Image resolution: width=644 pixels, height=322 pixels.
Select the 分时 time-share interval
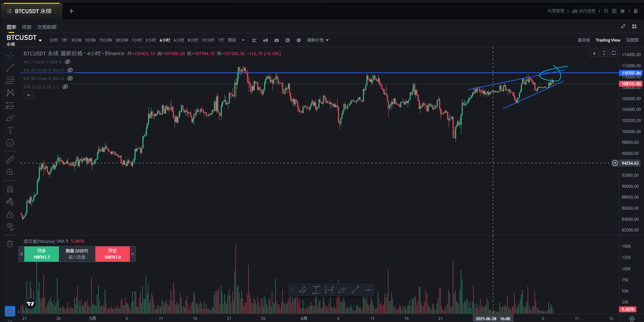[x=53, y=40]
